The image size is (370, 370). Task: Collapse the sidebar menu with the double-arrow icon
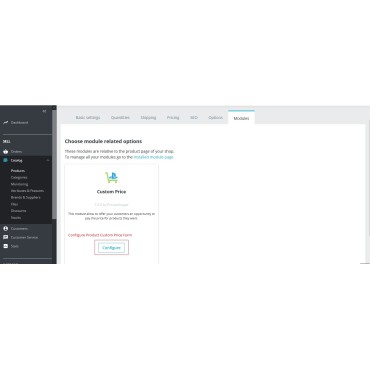44,111
